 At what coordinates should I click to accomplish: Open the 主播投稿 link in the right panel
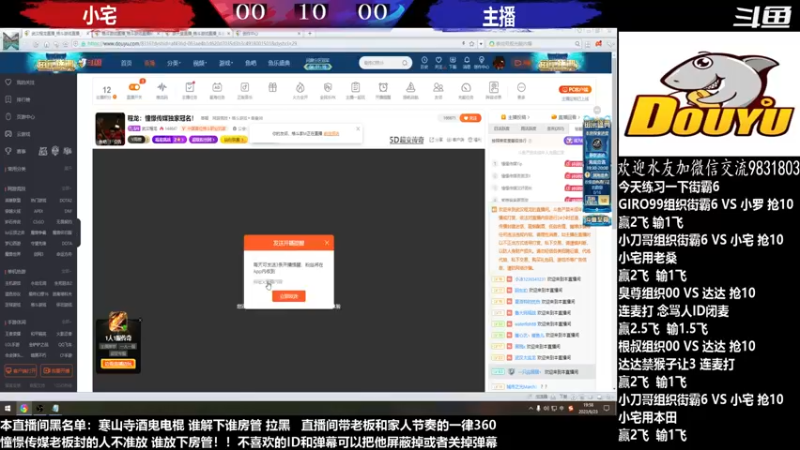tap(515, 117)
